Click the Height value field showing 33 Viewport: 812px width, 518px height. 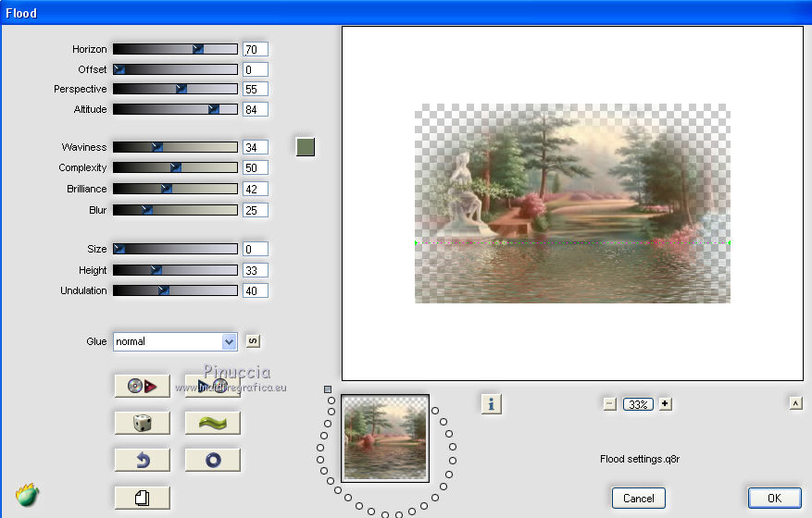click(256, 270)
